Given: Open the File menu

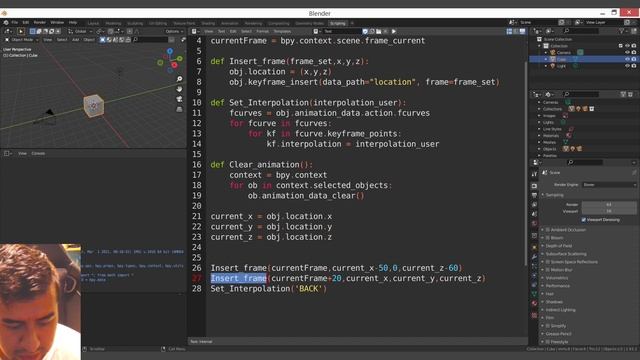Looking at the screenshot, I should (15, 22).
